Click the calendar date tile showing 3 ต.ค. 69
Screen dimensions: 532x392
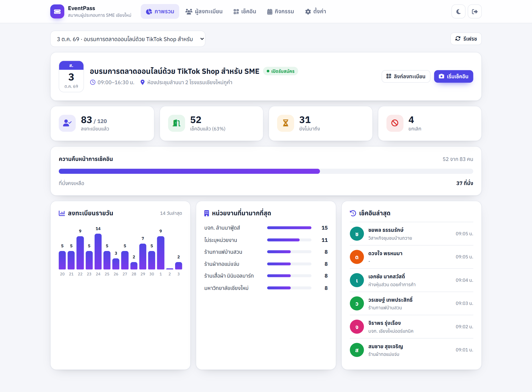(x=71, y=76)
